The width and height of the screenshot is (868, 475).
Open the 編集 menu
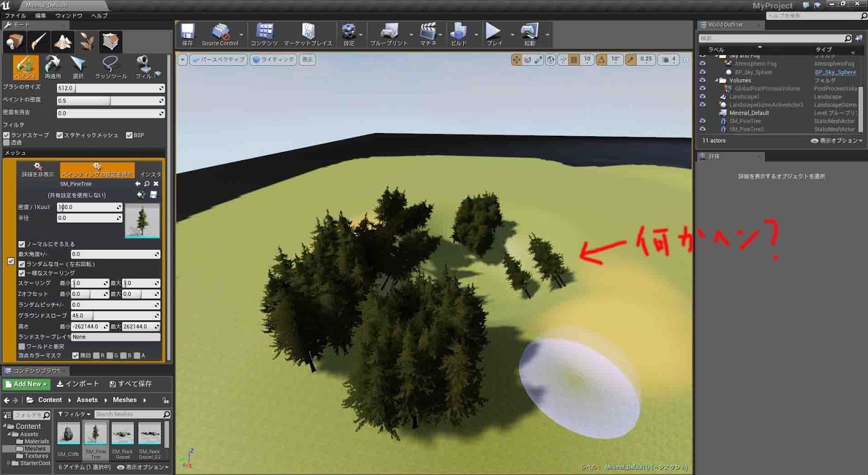pyautogui.click(x=41, y=16)
